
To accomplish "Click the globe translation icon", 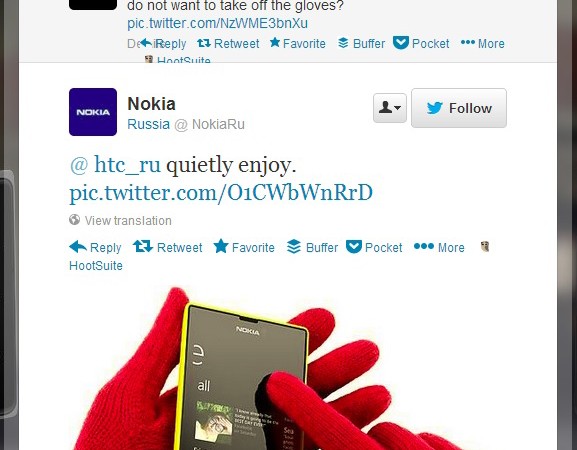I will pos(74,220).
